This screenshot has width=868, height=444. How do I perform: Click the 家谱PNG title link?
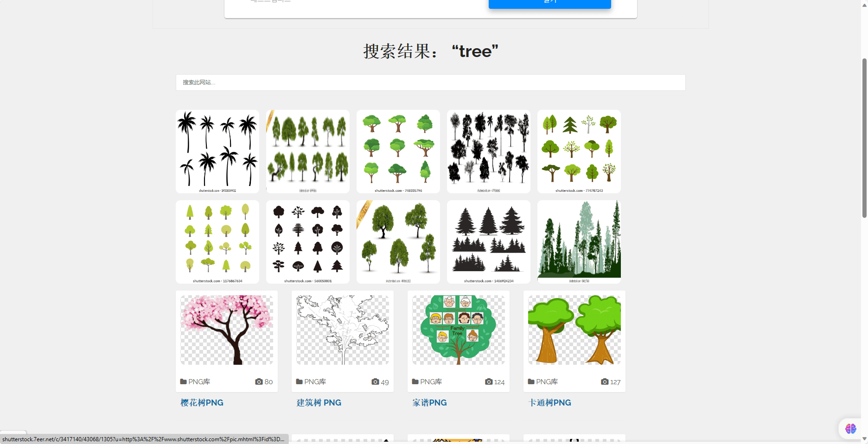[x=430, y=403]
